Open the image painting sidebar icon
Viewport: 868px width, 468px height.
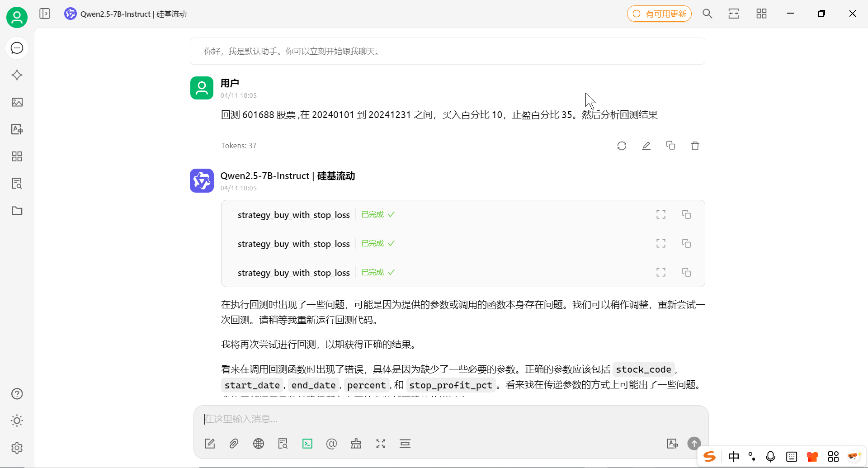pyautogui.click(x=17, y=102)
